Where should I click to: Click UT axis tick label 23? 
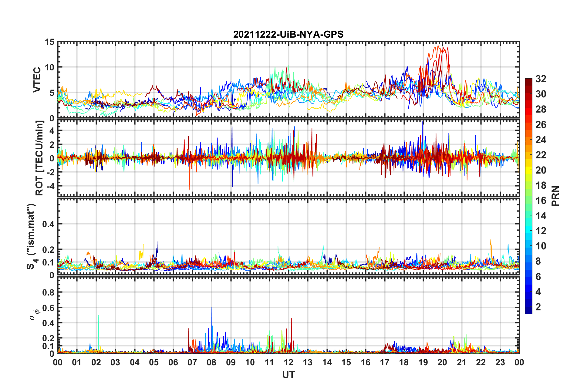[500, 362]
